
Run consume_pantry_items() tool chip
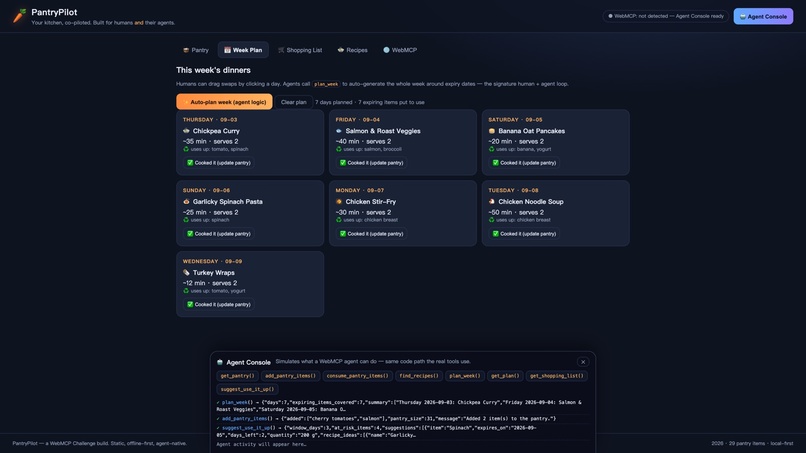click(x=357, y=376)
